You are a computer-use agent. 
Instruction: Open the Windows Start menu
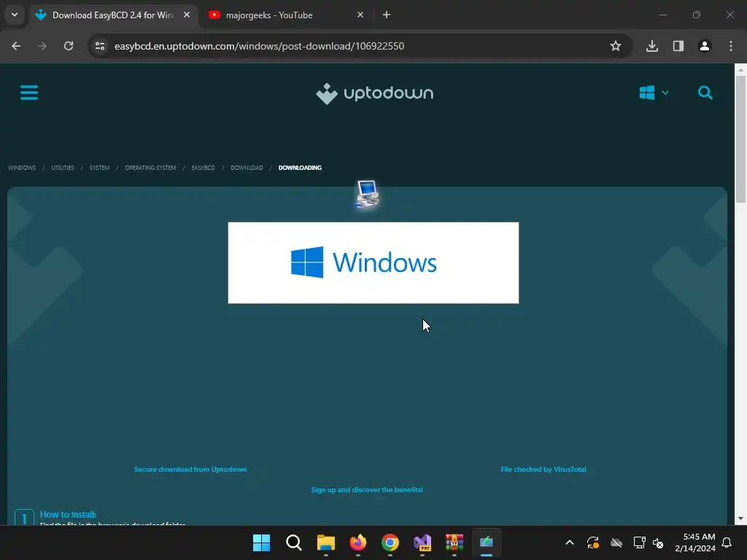(x=262, y=542)
